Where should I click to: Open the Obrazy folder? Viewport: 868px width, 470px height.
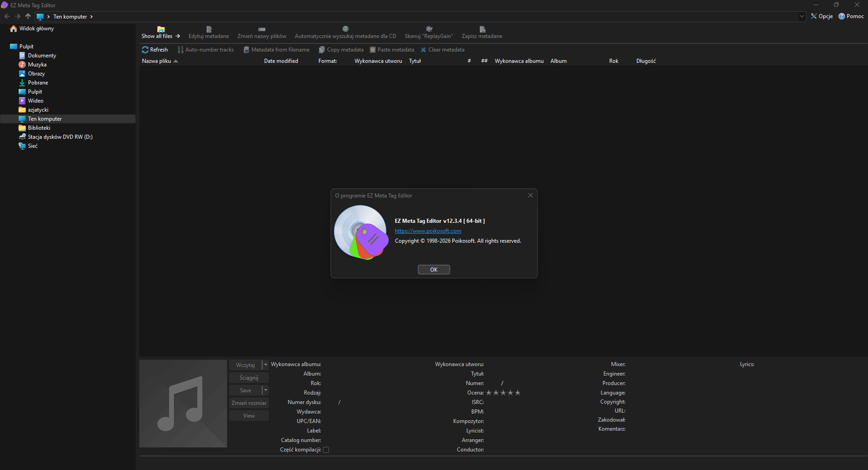click(x=32, y=74)
